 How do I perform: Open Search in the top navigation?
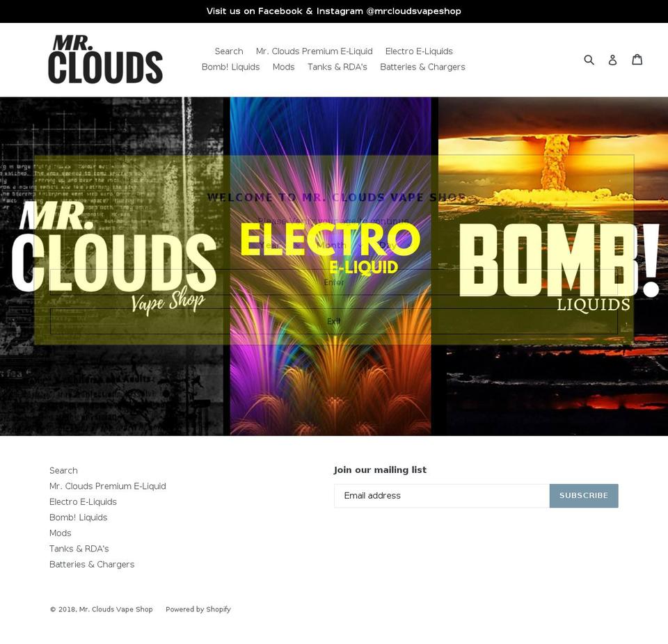pyautogui.click(x=229, y=51)
